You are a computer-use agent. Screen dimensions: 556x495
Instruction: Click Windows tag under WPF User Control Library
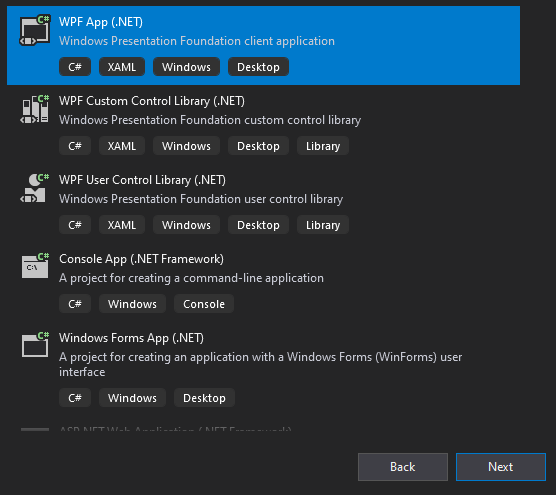186,225
